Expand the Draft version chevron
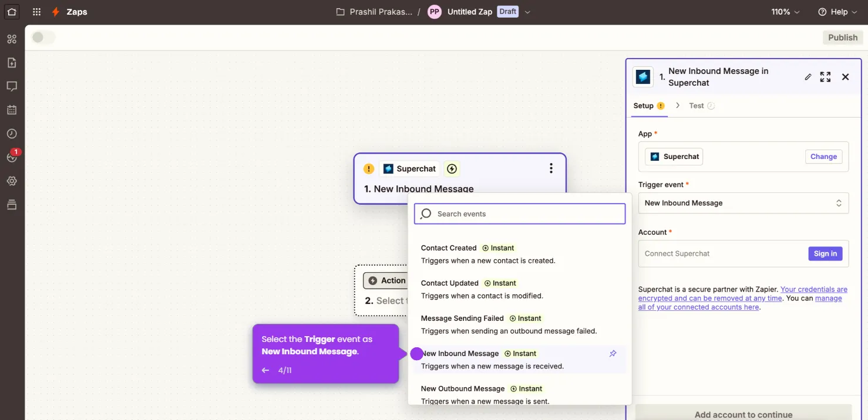868x420 pixels. [527, 11]
